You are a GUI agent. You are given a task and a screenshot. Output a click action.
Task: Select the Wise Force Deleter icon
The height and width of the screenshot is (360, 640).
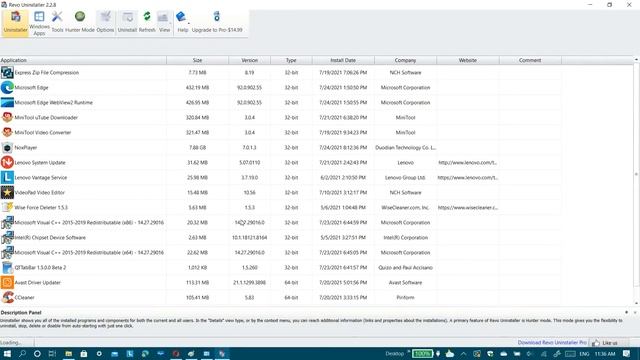point(7,207)
